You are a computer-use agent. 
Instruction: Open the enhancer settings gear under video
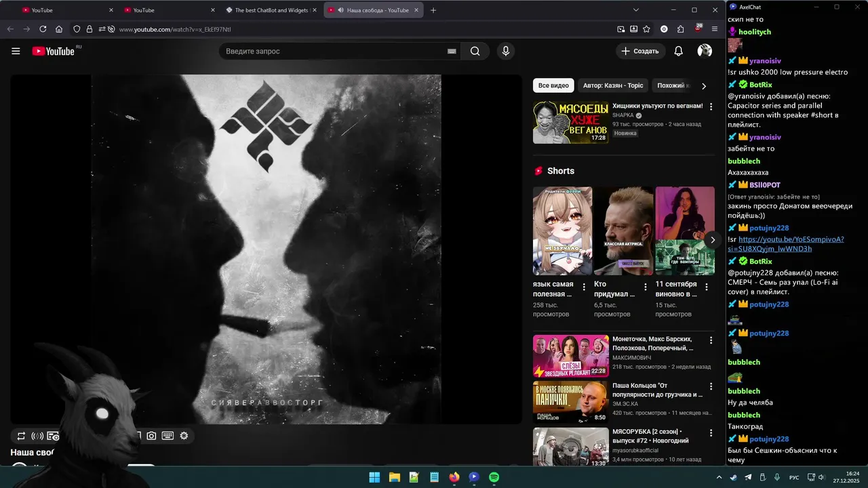184,436
